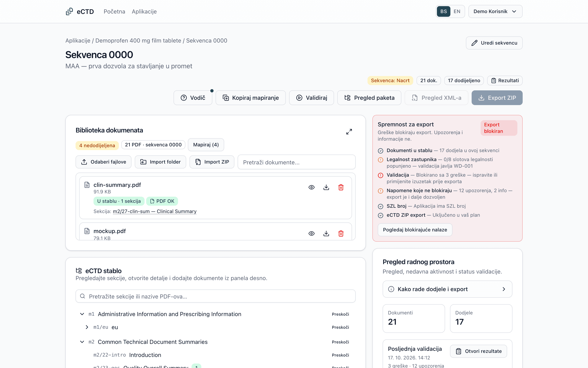
Task: Click Kopiraj mapiranje button
Action: pyautogui.click(x=251, y=98)
